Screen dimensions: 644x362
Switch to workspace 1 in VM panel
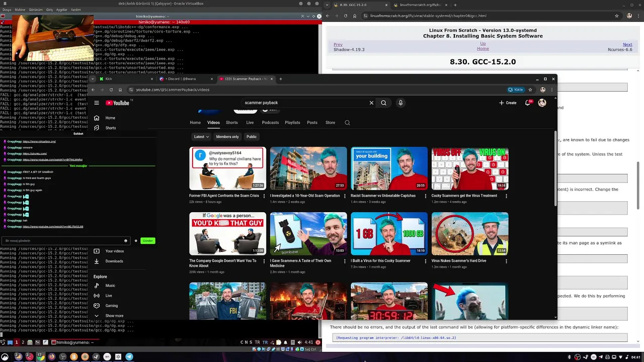pyautogui.click(x=16, y=342)
